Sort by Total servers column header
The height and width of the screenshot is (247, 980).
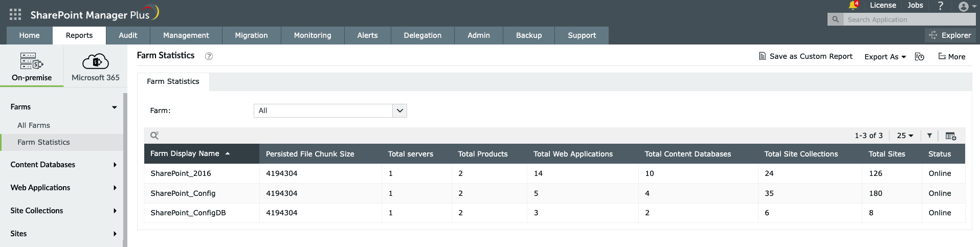click(411, 154)
